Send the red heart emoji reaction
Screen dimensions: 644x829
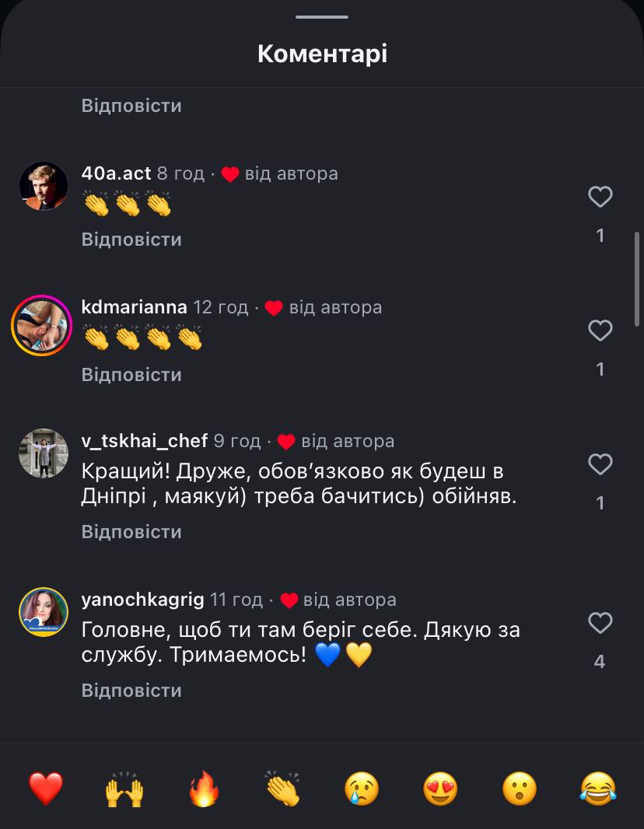(46, 789)
